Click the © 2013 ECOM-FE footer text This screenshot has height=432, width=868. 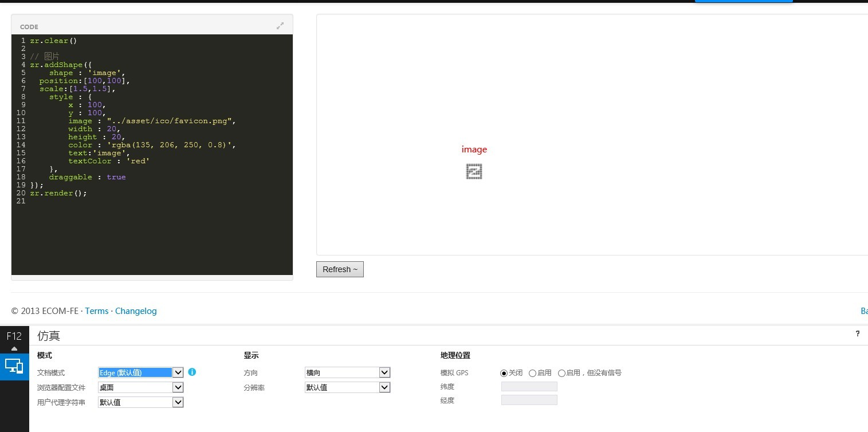coord(45,311)
